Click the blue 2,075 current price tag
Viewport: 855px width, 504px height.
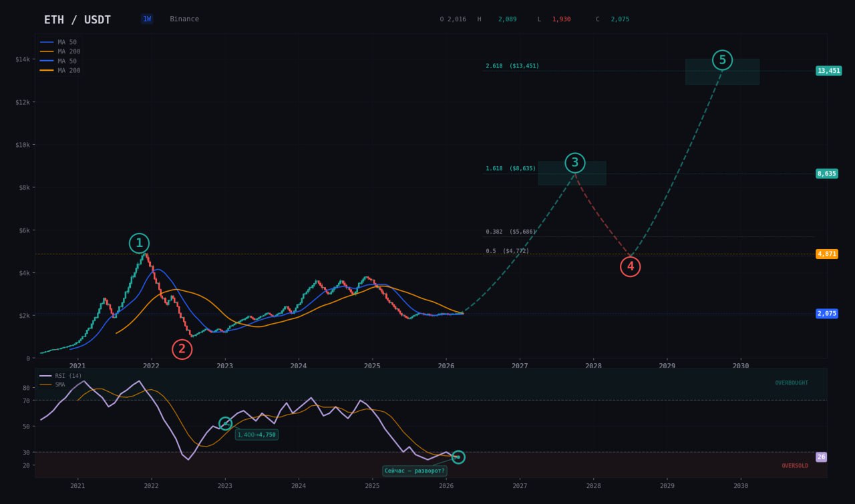(826, 314)
